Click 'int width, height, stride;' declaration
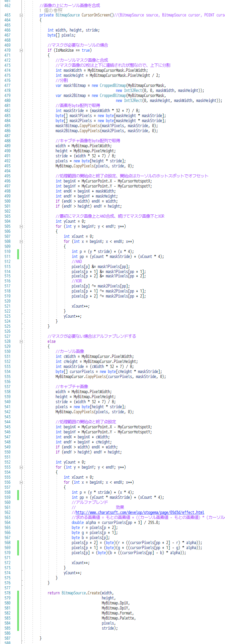 click(x=74, y=30)
